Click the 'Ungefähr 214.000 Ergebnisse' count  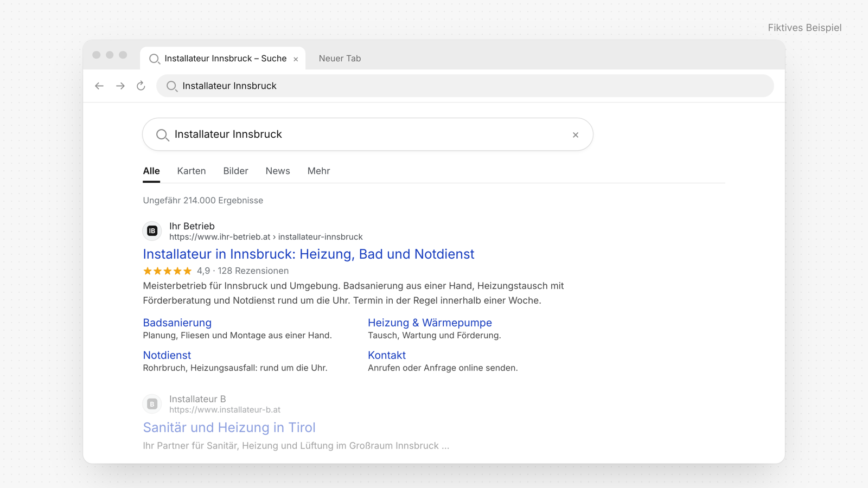(203, 200)
